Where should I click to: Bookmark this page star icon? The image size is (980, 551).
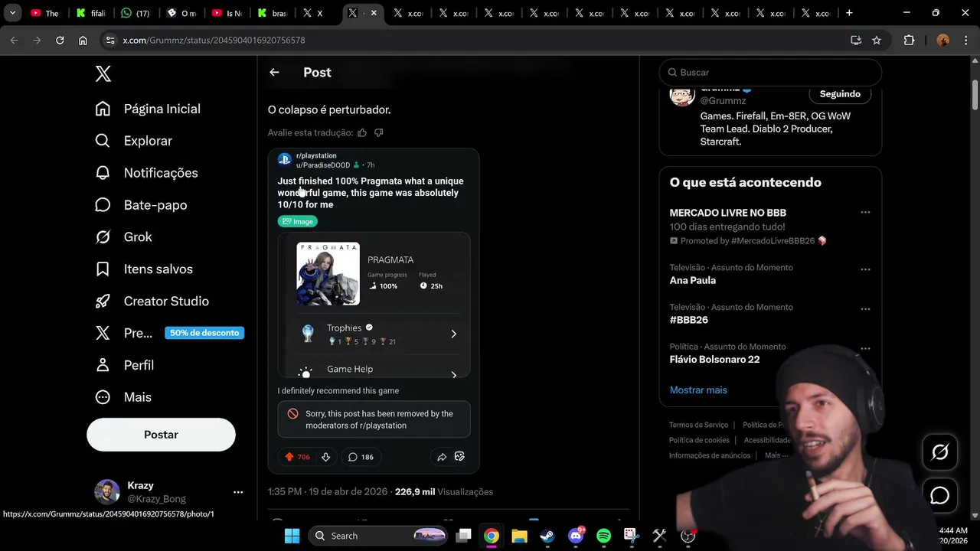pos(877,40)
